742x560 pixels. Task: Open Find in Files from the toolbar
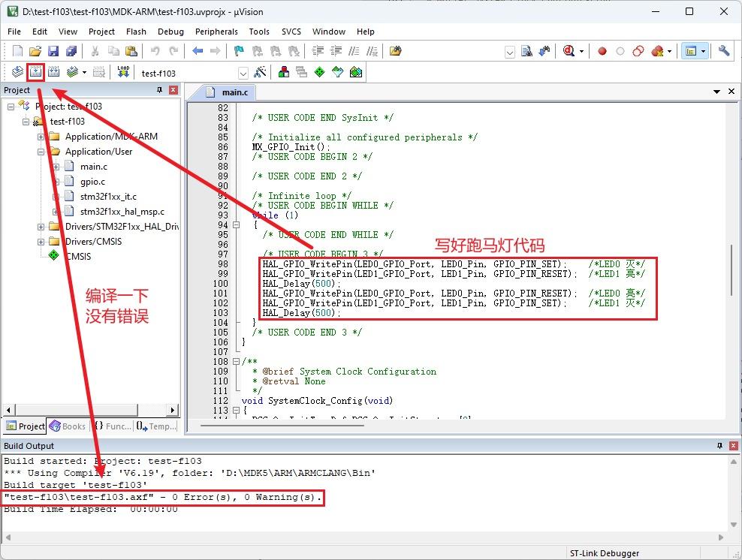pos(395,51)
